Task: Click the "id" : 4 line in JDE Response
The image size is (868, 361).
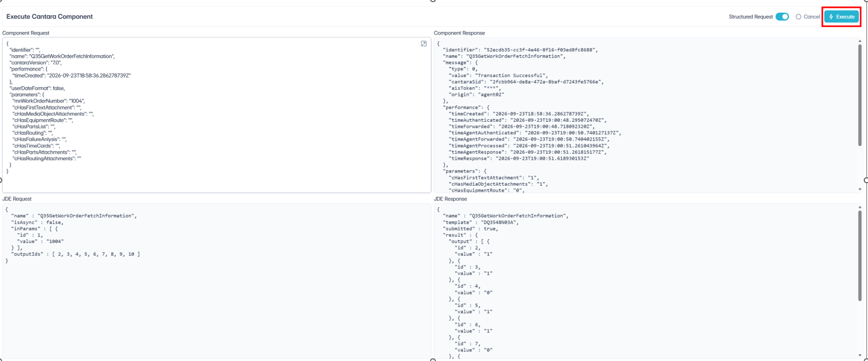Action: [467, 286]
